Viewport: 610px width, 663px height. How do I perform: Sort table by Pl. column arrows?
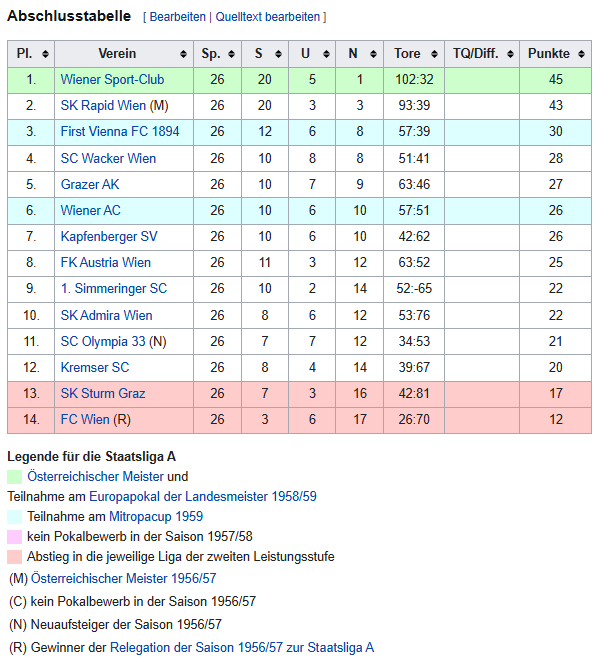tap(45, 54)
